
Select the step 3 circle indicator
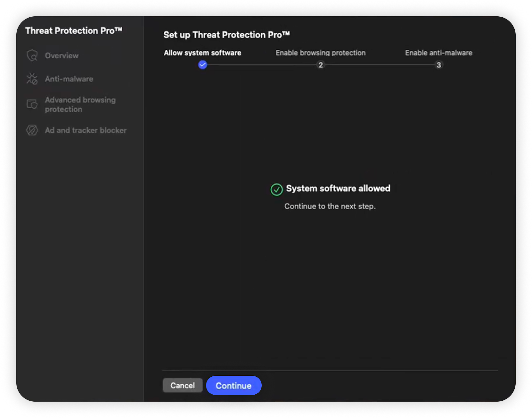tap(439, 65)
